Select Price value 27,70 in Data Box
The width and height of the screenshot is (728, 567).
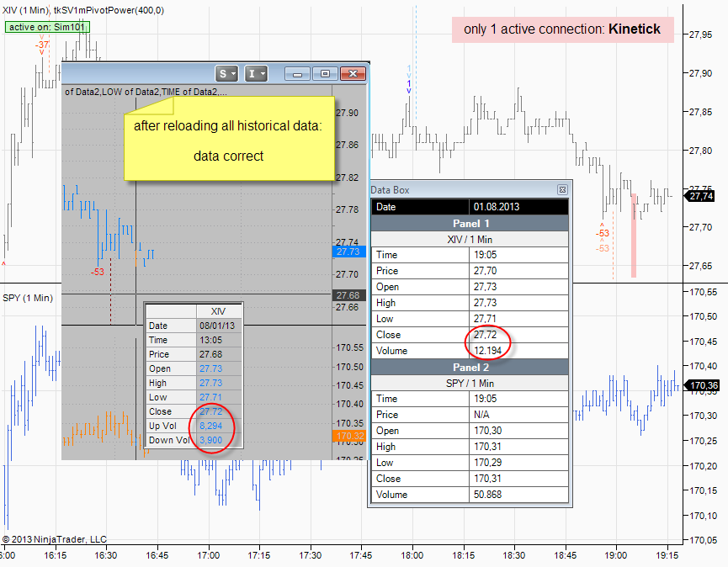[x=518, y=271]
